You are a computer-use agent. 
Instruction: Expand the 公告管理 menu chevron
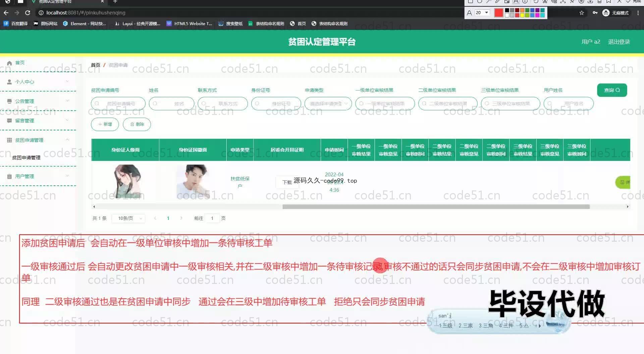tap(67, 101)
